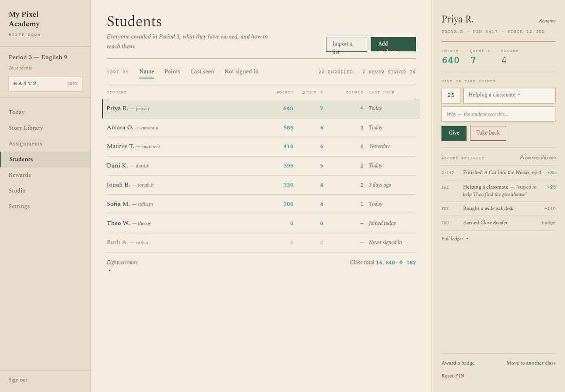Click Reset PIN link
The image size is (565, 392).
453,376
